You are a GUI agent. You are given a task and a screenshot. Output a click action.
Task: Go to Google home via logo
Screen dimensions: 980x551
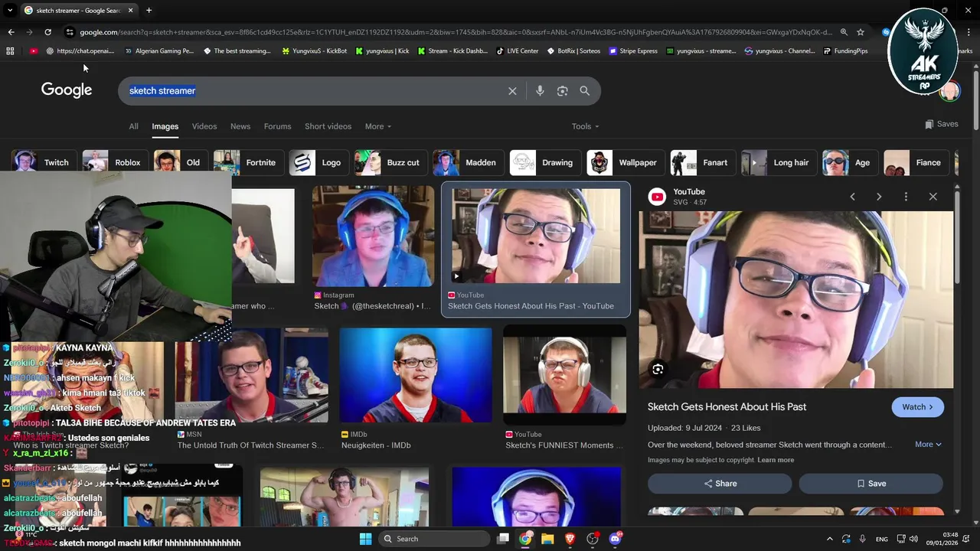[x=67, y=90]
